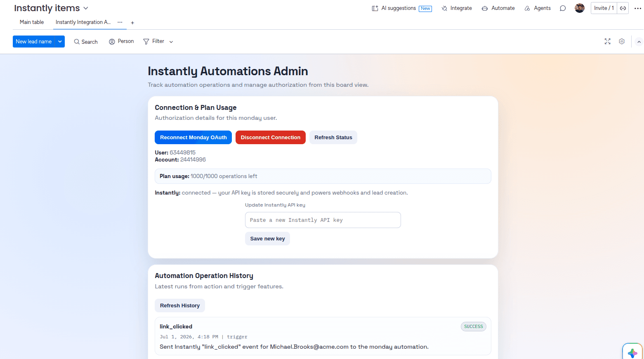Select the Instantly Integration A... tab

tap(83, 22)
